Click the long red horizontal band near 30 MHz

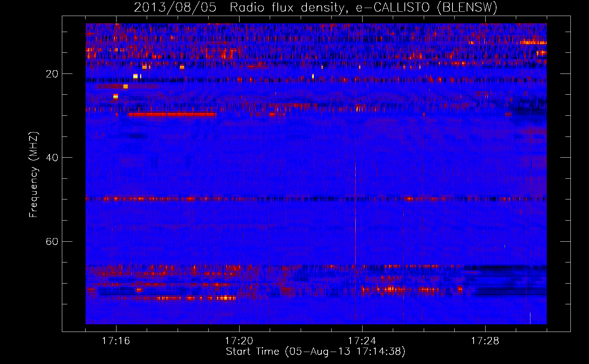pos(172,115)
